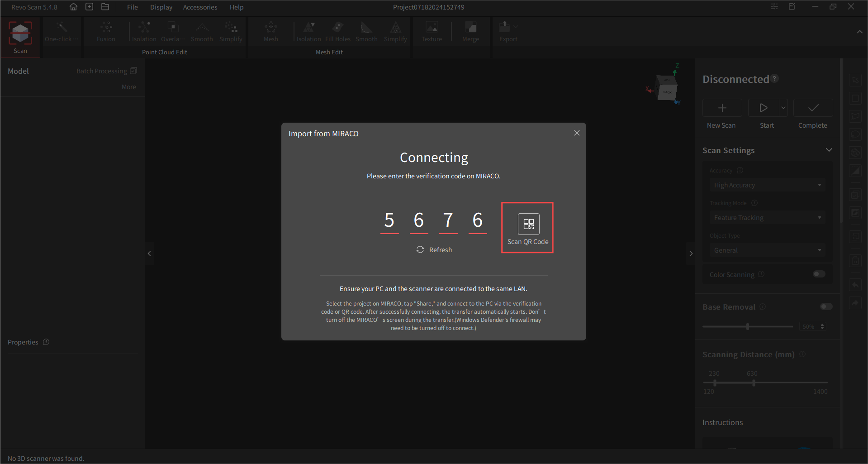Screen dimensions: 868x464
Task: Click the info icon next to Tracking Mode
Action: (754, 203)
